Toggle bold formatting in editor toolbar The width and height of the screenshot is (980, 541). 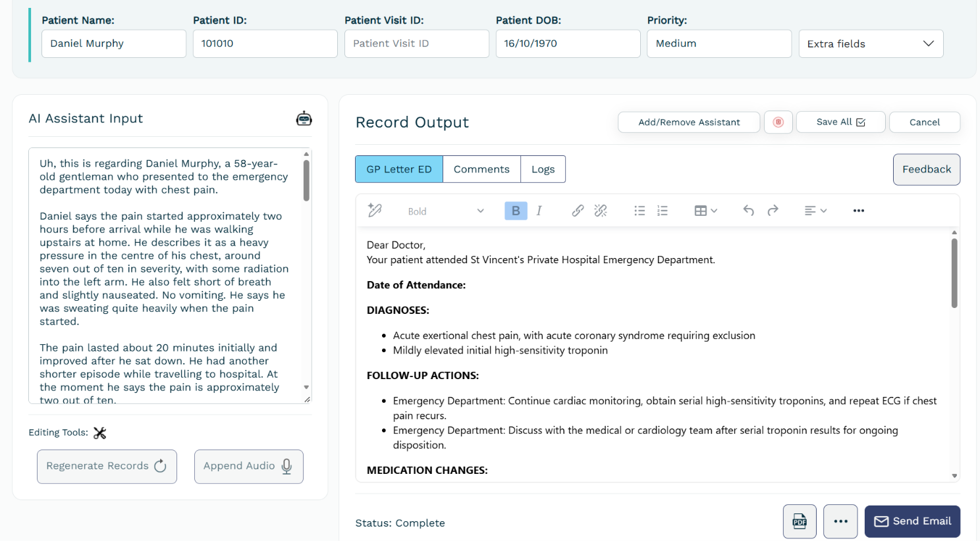point(516,211)
